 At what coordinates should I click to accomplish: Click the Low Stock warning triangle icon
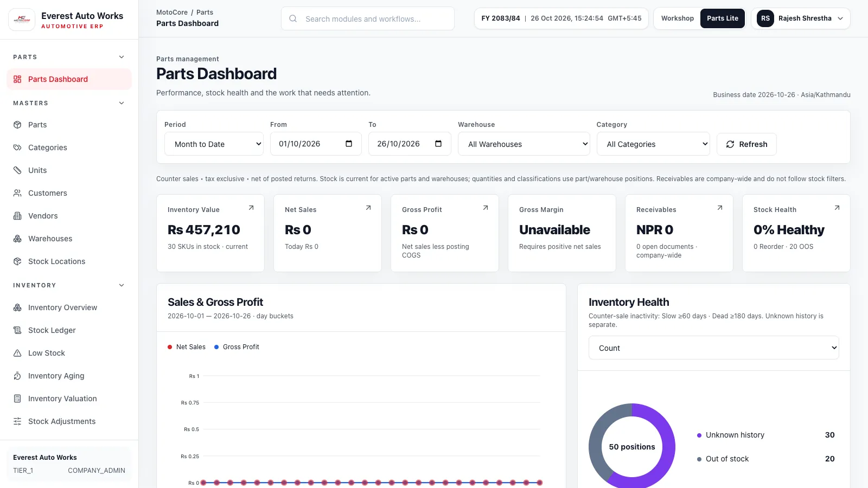17,353
